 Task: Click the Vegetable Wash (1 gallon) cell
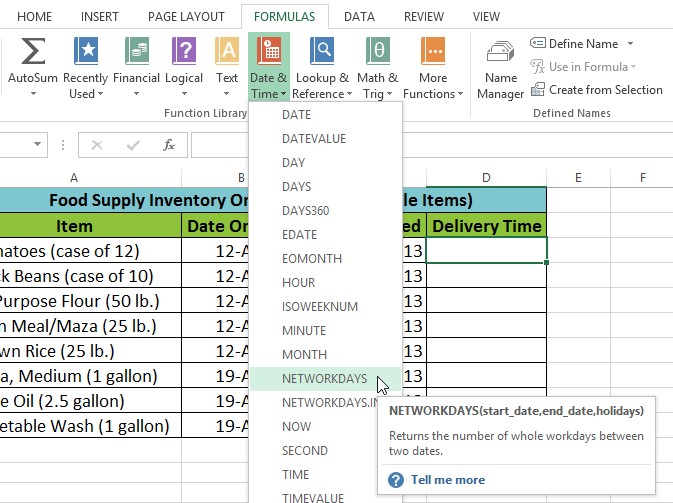click(x=90, y=425)
